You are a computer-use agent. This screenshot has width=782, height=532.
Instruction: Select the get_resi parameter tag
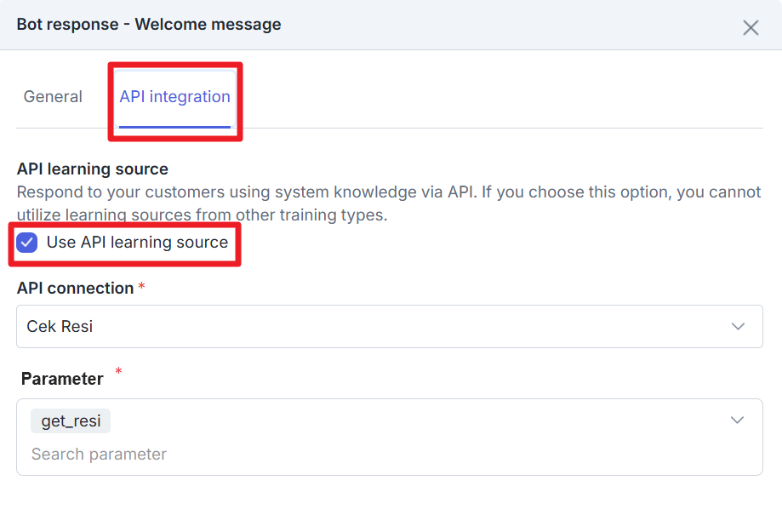click(71, 421)
